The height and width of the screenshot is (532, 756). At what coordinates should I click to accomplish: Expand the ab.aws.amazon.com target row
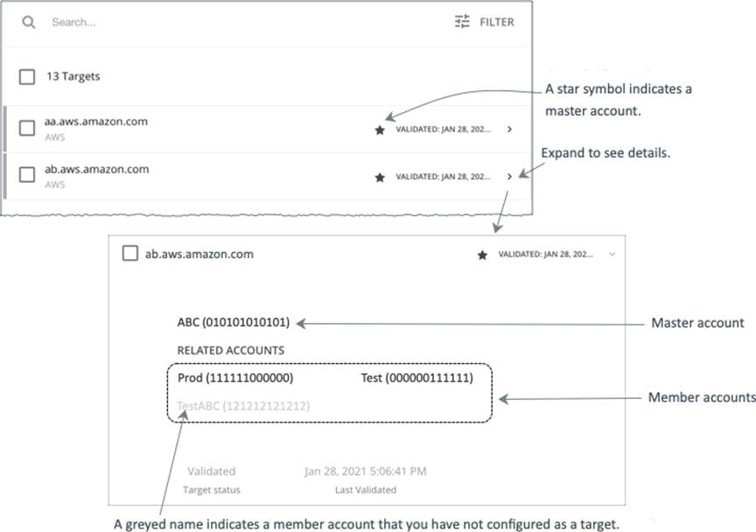(510, 176)
